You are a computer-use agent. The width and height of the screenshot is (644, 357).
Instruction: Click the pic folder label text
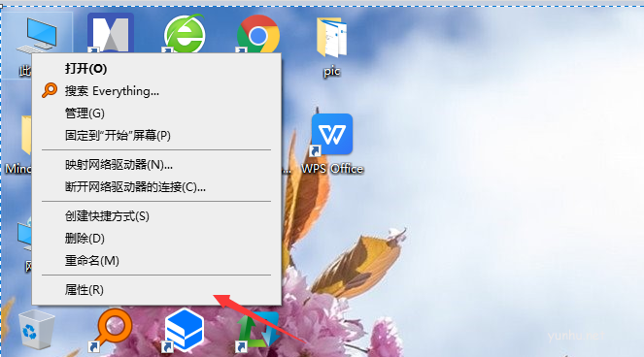click(332, 72)
